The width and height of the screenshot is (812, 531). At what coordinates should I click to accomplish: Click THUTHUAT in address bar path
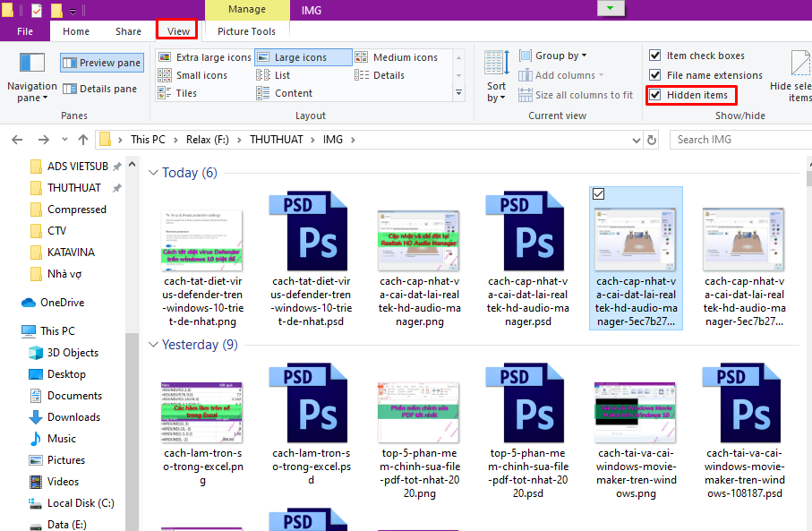coord(276,140)
